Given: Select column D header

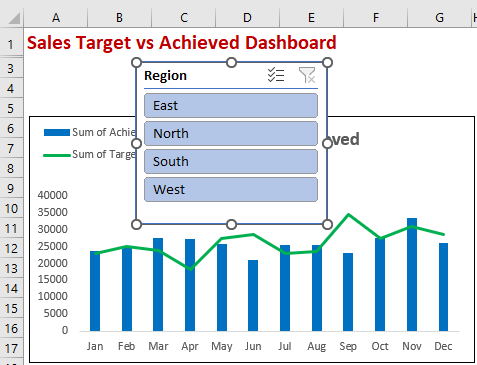Looking at the screenshot, I should pyautogui.click(x=247, y=18).
